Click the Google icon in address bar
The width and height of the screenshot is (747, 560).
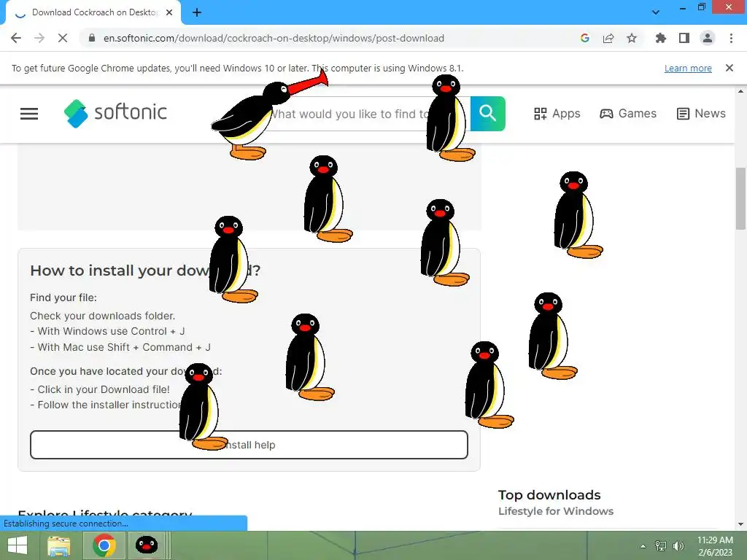pyautogui.click(x=584, y=38)
